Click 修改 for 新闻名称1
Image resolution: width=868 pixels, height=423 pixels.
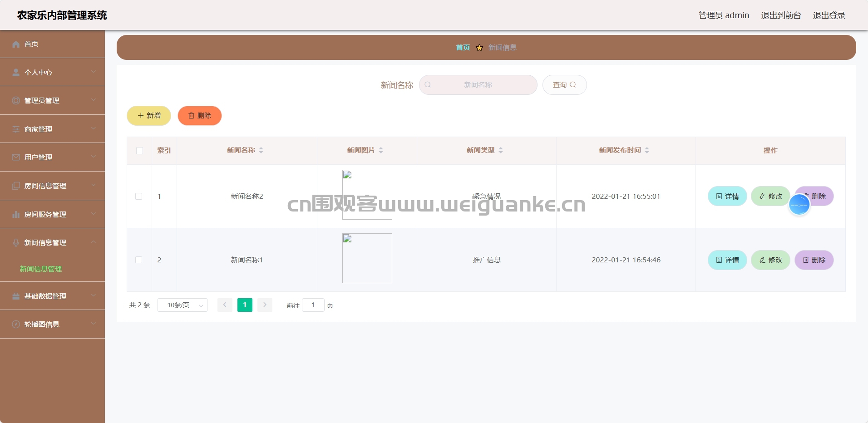(x=770, y=260)
